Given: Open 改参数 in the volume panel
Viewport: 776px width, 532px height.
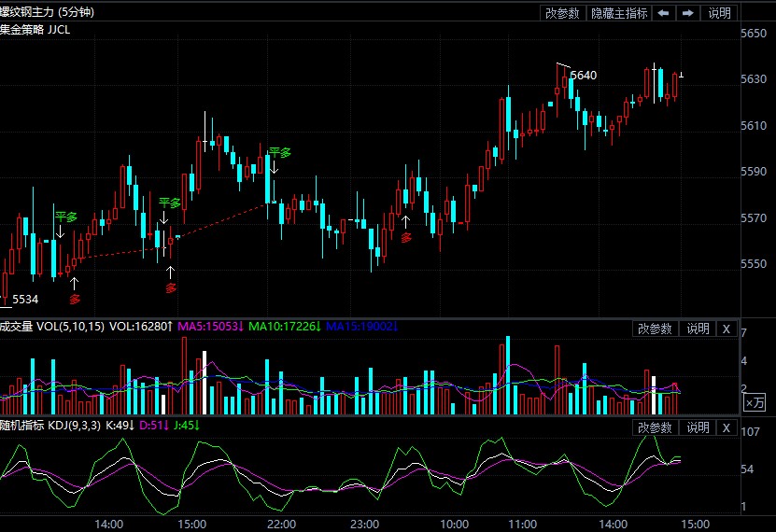Looking at the screenshot, I should click(656, 329).
